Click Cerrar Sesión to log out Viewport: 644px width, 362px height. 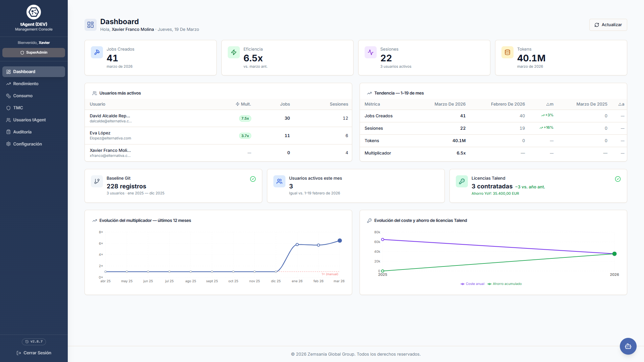click(x=34, y=353)
